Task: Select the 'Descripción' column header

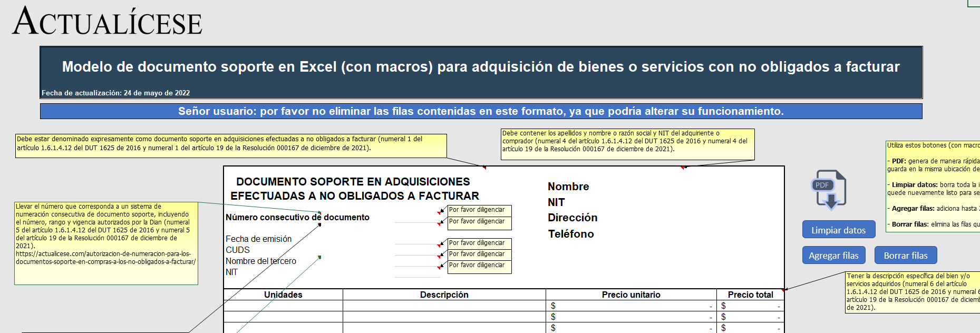Action: (x=444, y=295)
